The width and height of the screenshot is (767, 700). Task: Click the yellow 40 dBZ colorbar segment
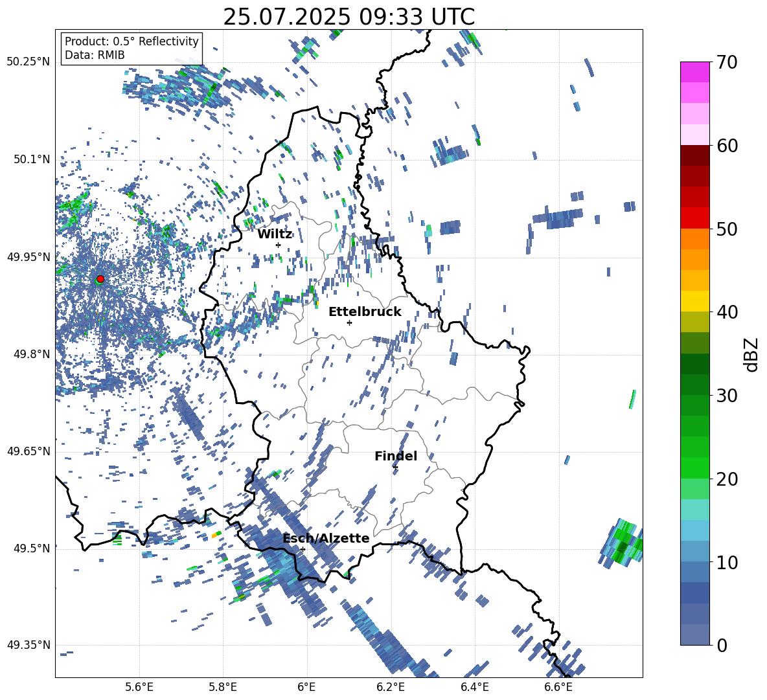pos(694,301)
